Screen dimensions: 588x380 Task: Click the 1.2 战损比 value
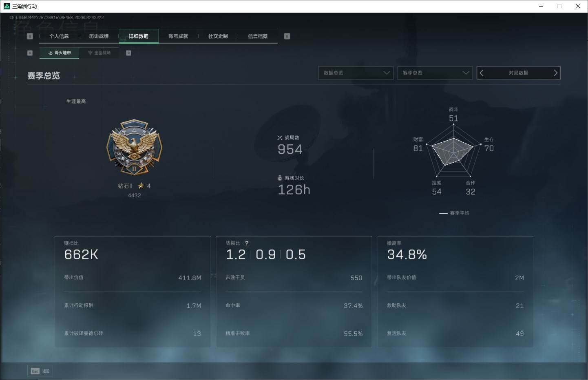(x=236, y=255)
